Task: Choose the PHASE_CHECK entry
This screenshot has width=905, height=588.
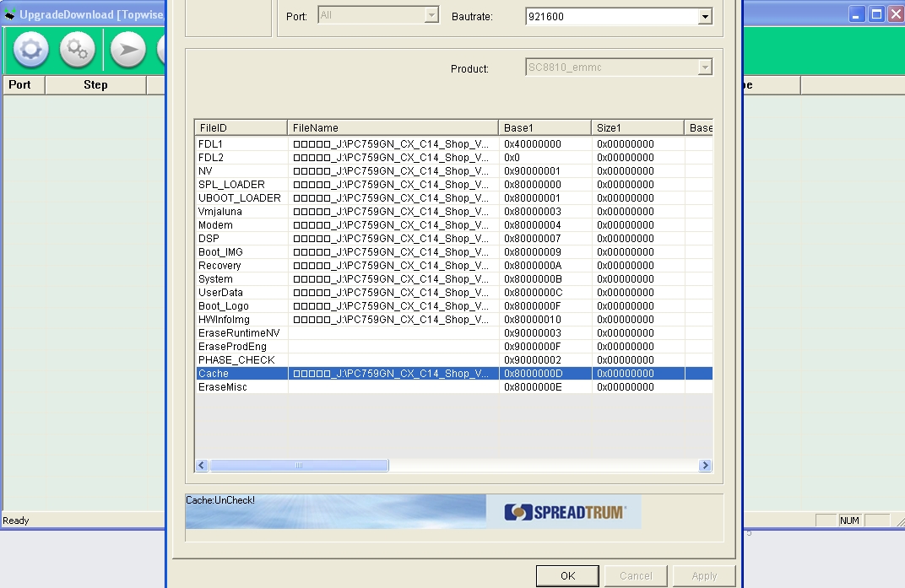Action: coord(236,360)
